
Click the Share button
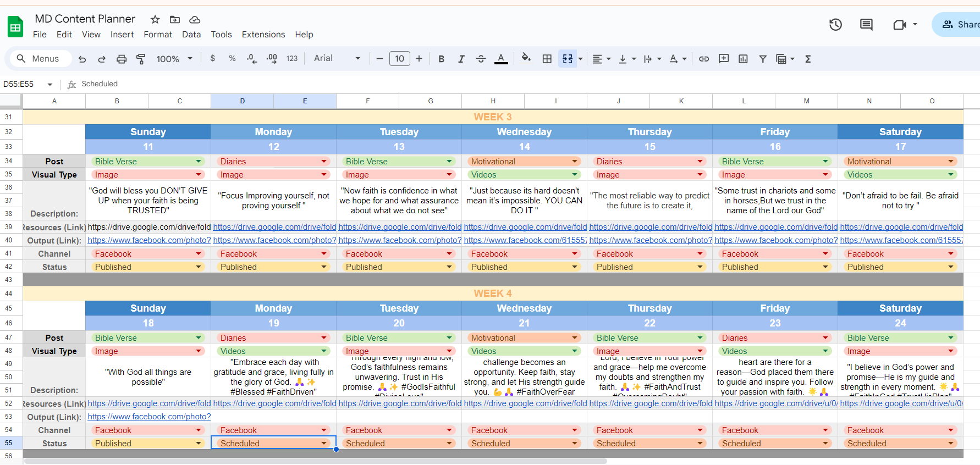click(957, 24)
